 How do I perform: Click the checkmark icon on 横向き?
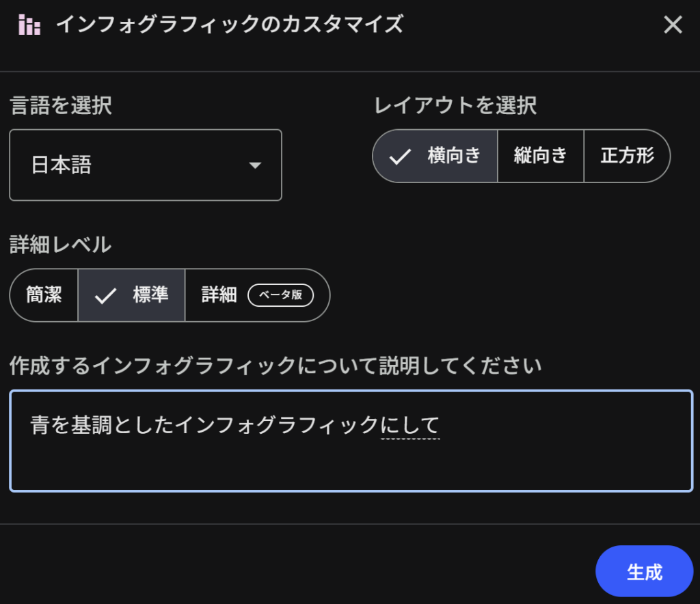tap(400, 156)
